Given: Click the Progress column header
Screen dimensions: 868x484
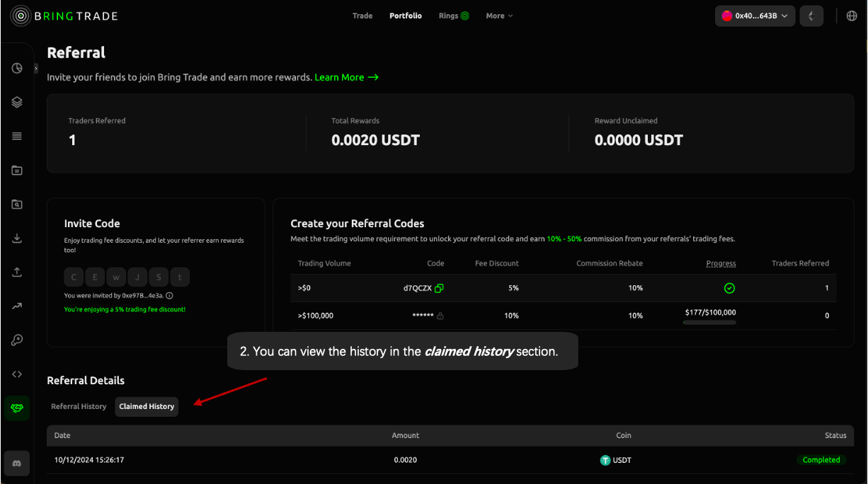Looking at the screenshot, I should coord(721,263).
